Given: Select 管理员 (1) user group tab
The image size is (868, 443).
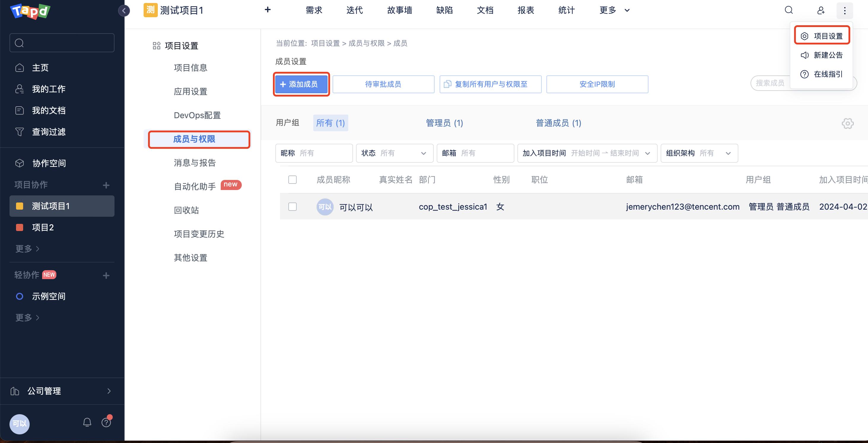Looking at the screenshot, I should tap(444, 123).
